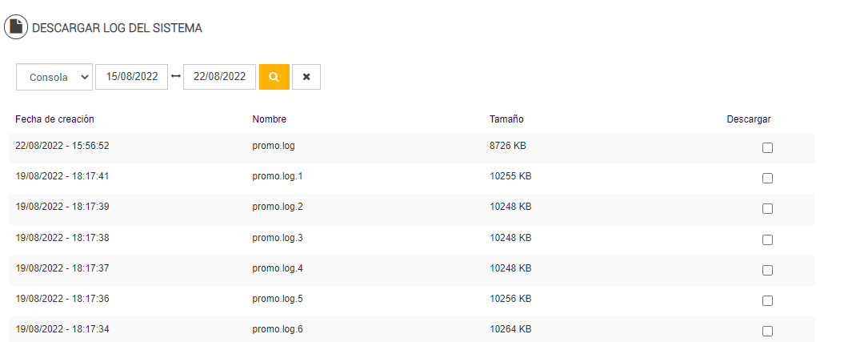Viewport: 868px width, 342px height.
Task: Open the Consola log type dropdown
Action: click(x=54, y=77)
